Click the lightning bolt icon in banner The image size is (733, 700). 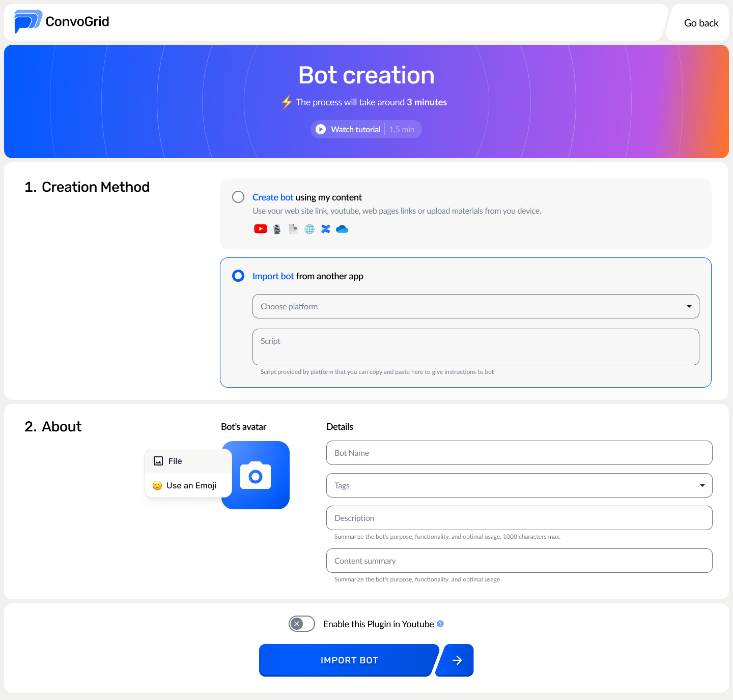pyautogui.click(x=287, y=102)
